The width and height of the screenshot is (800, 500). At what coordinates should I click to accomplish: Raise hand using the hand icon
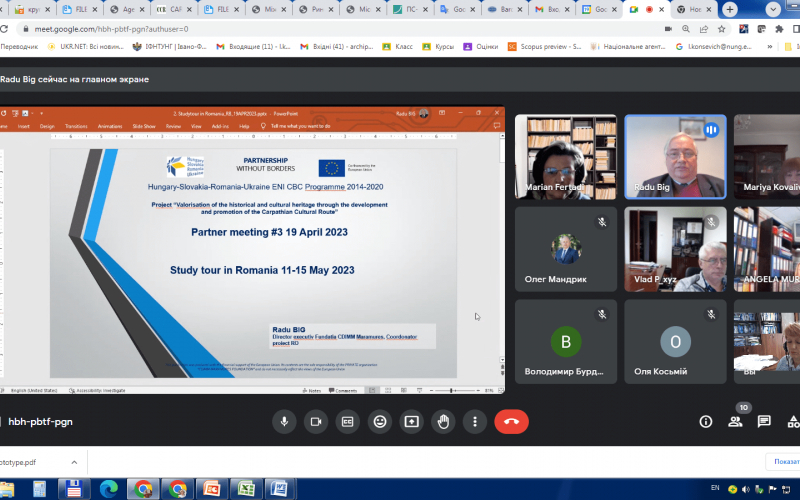(x=443, y=422)
